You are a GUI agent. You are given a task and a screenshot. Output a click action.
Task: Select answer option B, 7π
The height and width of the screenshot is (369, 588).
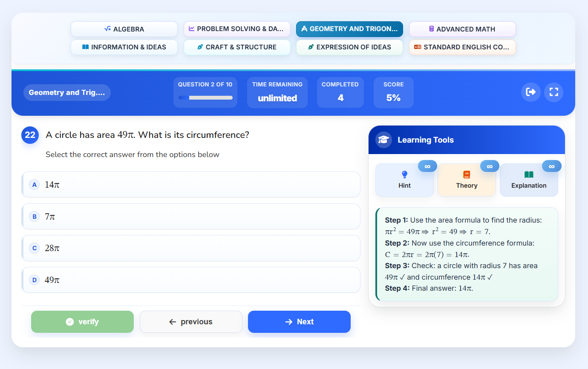pos(191,216)
